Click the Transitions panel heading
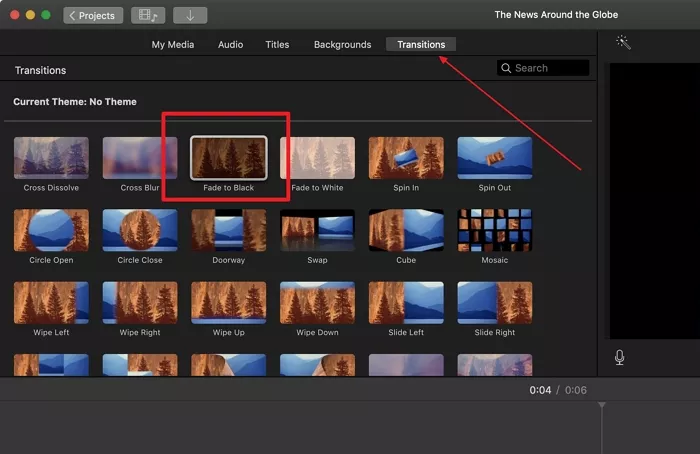 pyautogui.click(x=41, y=71)
